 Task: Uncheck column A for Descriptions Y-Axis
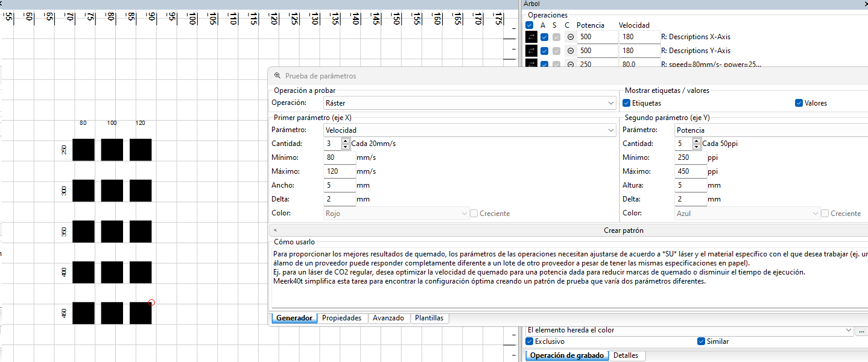pyautogui.click(x=545, y=51)
